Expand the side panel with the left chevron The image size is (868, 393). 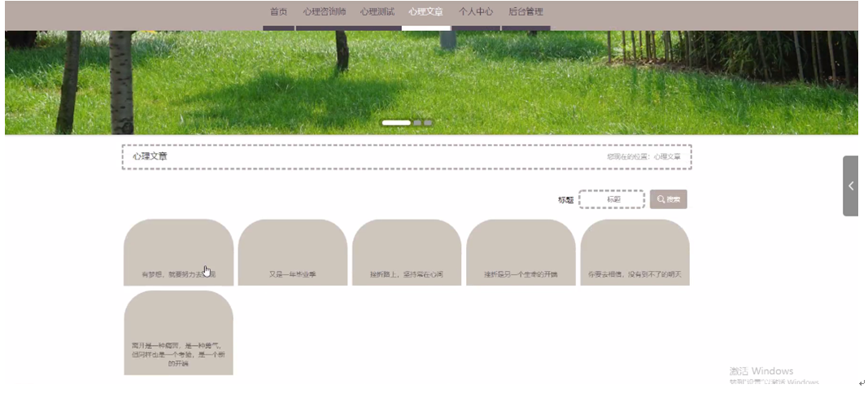(851, 186)
